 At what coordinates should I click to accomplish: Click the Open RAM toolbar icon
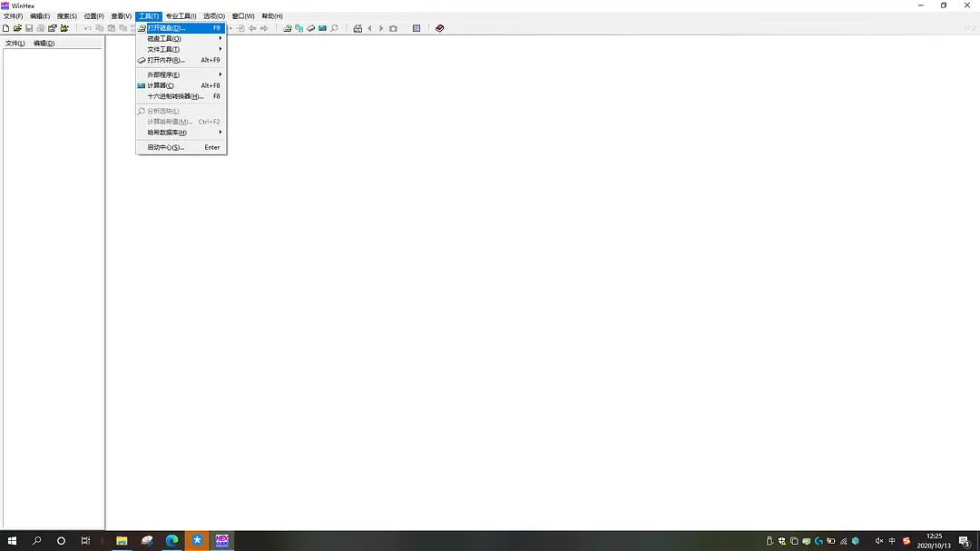point(310,28)
